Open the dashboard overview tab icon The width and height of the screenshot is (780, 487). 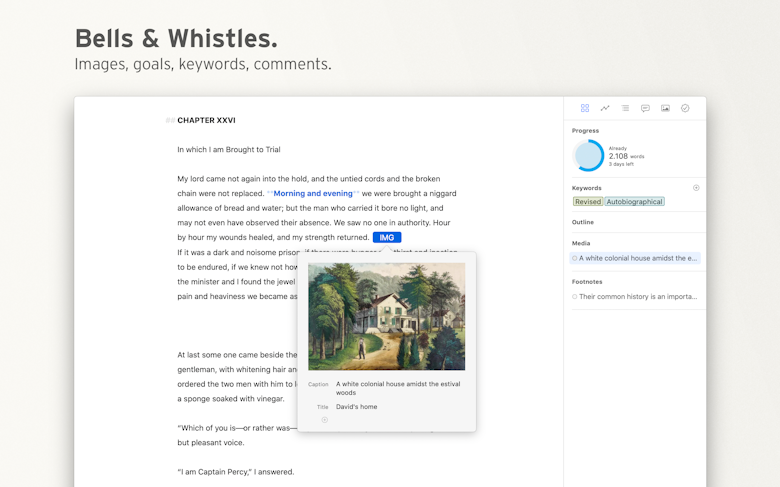pyautogui.click(x=585, y=108)
